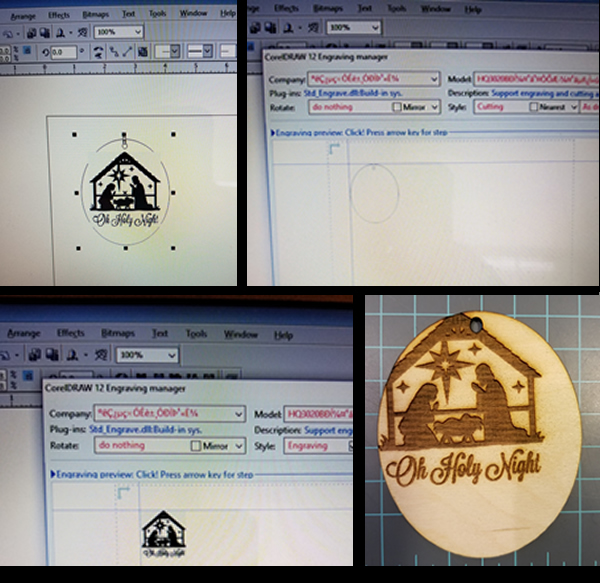The image size is (600, 583).
Task: Click the rotation angle icon in the top-left photo
Action: (46, 52)
